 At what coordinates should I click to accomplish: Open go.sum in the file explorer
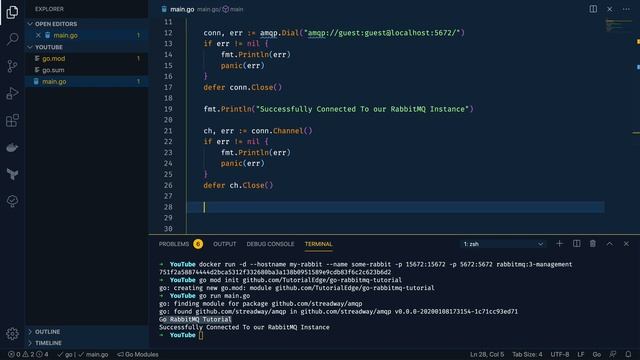click(87, 70)
